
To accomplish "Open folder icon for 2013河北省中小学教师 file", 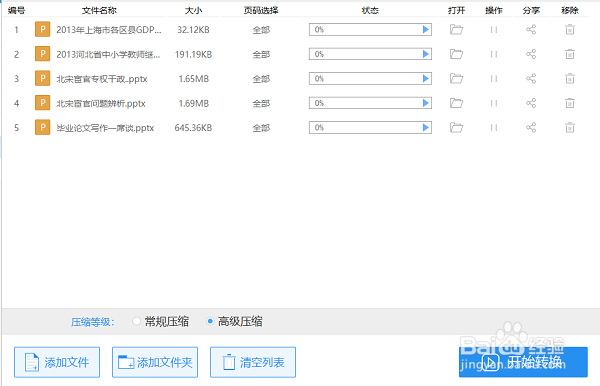I will click(x=456, y=54).
